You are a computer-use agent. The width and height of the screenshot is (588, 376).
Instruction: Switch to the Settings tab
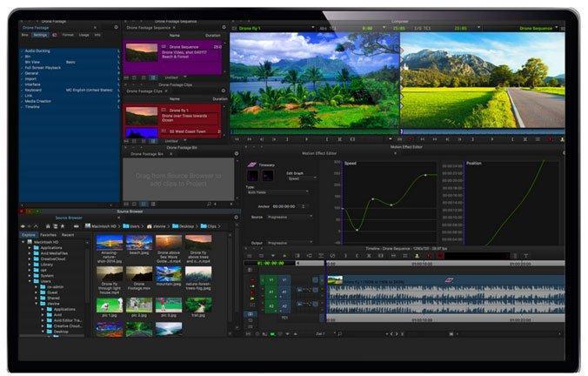coord(42,35)
